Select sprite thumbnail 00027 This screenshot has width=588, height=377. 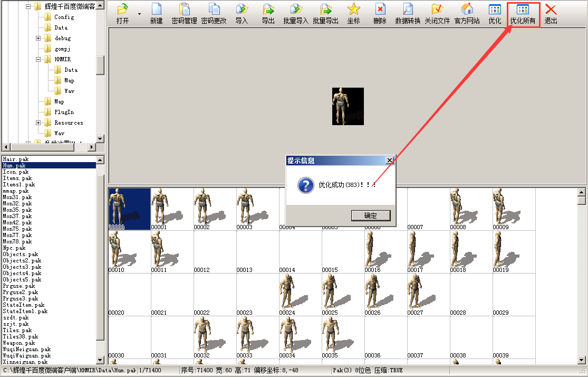(x=429, y=295)
